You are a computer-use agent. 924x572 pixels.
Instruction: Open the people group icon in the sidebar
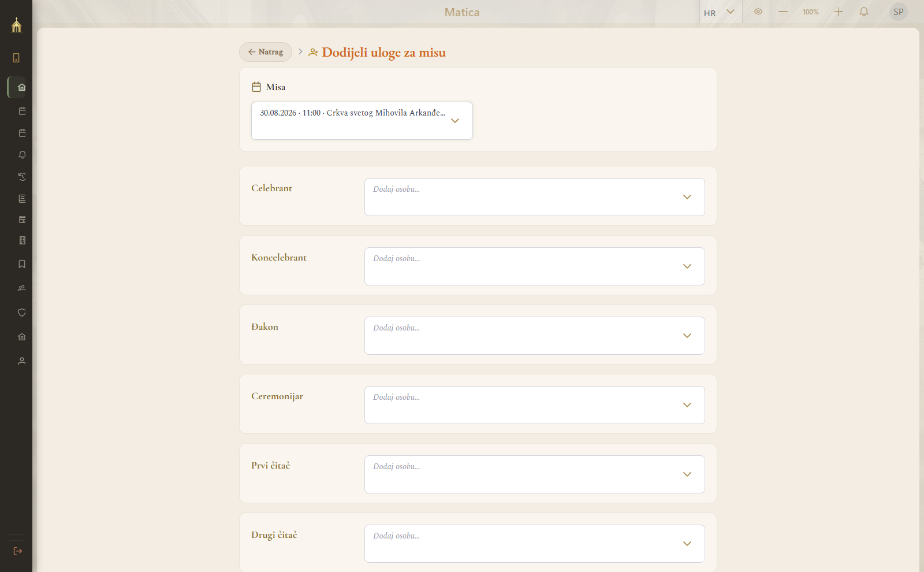click(x=22, y=288)
